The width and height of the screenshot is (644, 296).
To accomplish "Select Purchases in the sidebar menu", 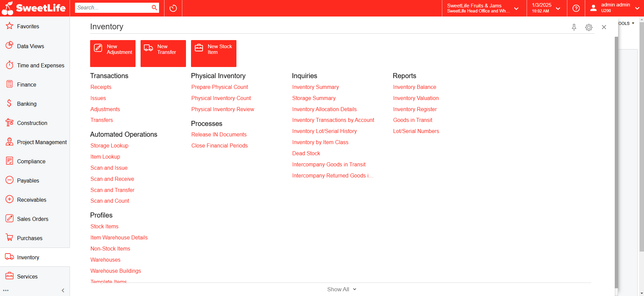I will click(x=30, y=238).
